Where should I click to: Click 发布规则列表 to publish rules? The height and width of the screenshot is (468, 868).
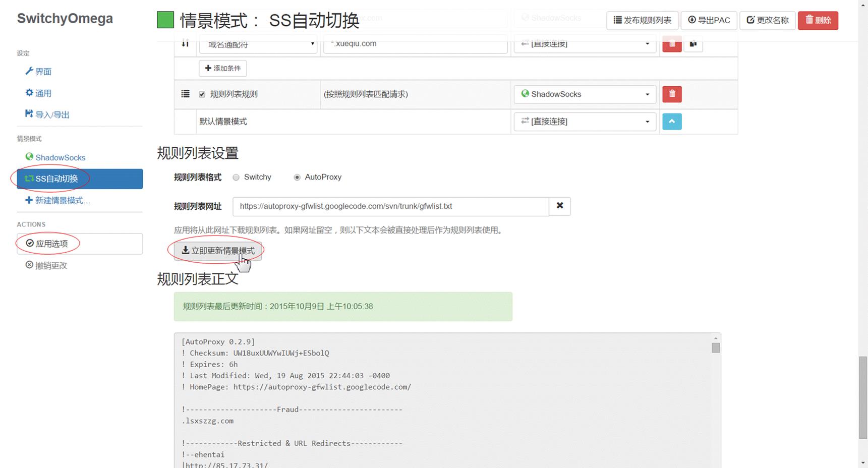coord(642,20)
